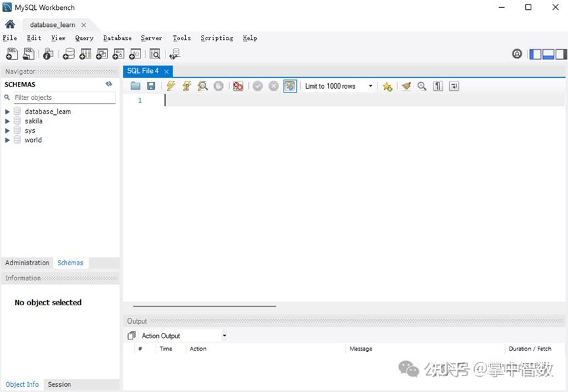Open the View menu
Image resolution: width=568 pixels, height=392 pixels.
coord(58,37)
